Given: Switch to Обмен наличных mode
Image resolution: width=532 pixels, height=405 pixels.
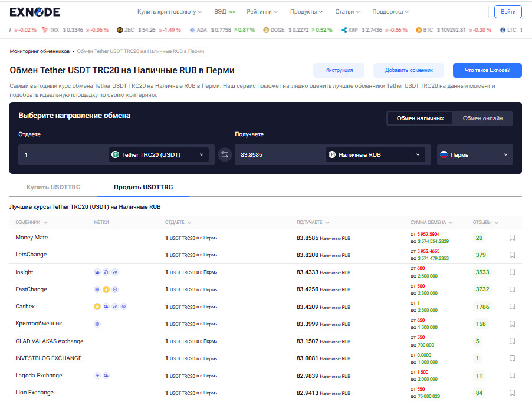Looking at the screenshot, I should pyautogui.click(x=420, y=118).
